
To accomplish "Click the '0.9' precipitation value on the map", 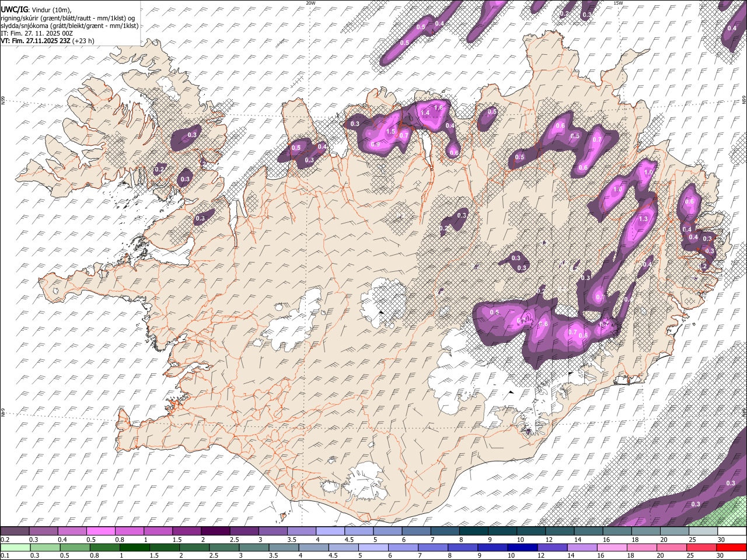I will tap(376, 145).
